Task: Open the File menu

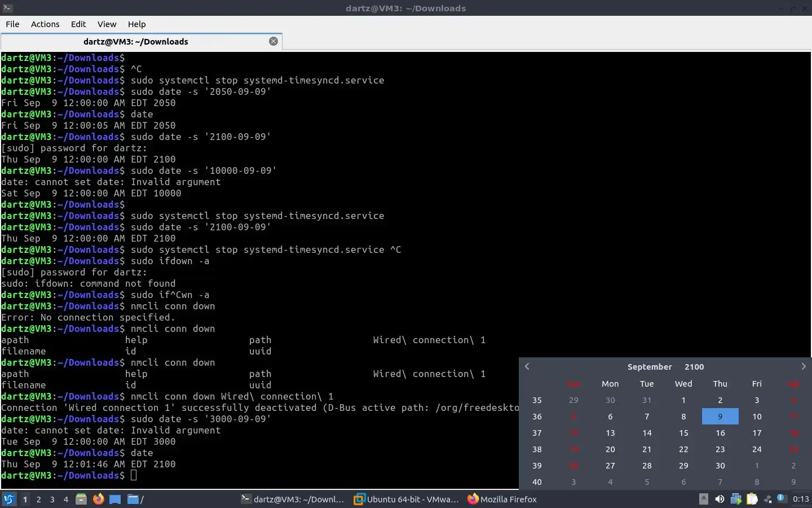Action: [x=12, y=24]
